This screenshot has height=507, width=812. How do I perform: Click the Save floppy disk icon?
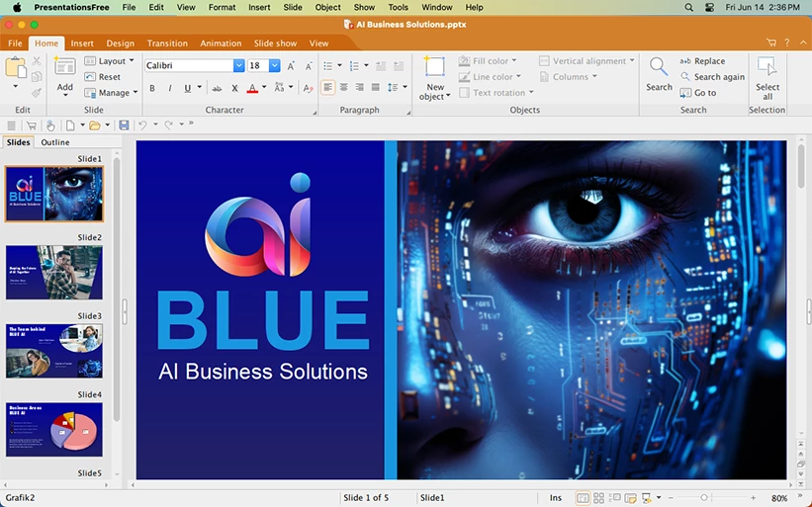pos(124,126)
